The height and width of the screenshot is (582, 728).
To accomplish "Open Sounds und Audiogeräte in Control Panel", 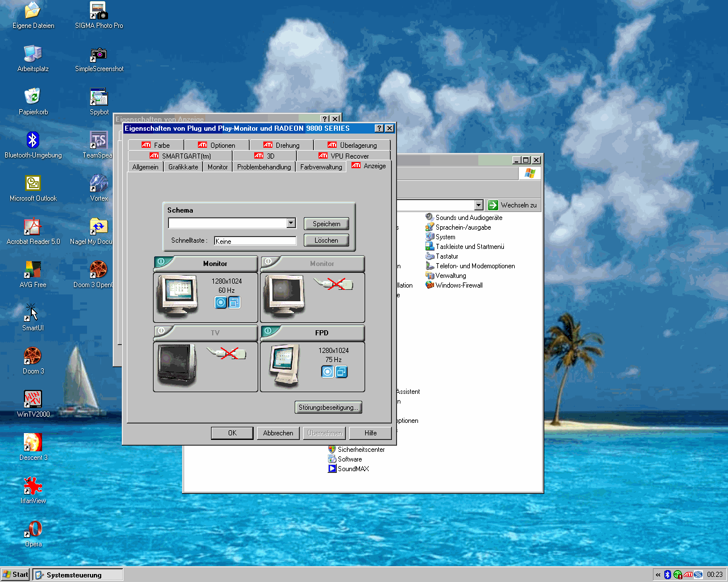I will tap(469, 218).
